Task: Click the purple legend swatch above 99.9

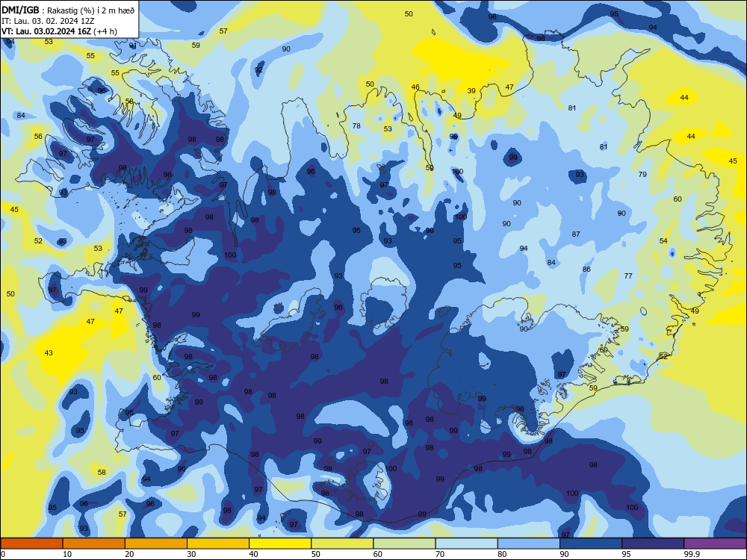Action: point(715,544)
